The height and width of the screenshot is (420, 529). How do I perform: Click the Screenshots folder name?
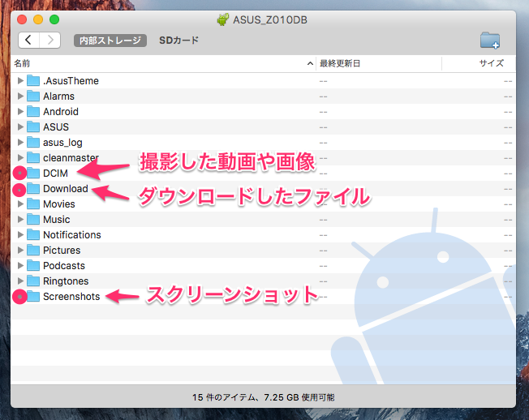(x=71, y=297)
